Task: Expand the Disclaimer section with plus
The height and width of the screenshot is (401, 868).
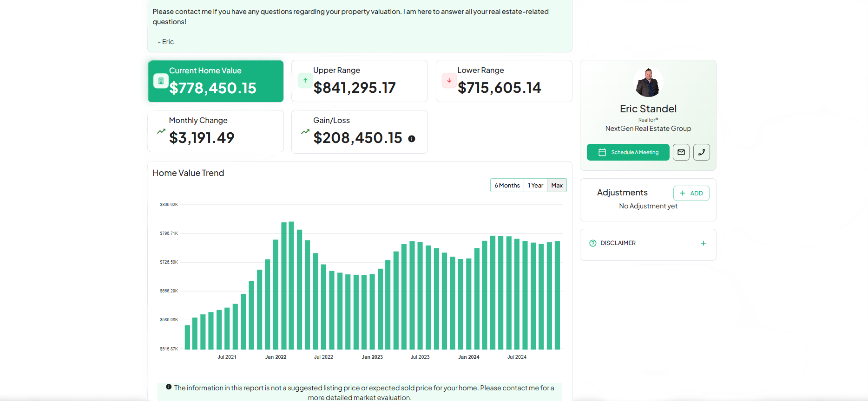Action: [x=704, y=243]
